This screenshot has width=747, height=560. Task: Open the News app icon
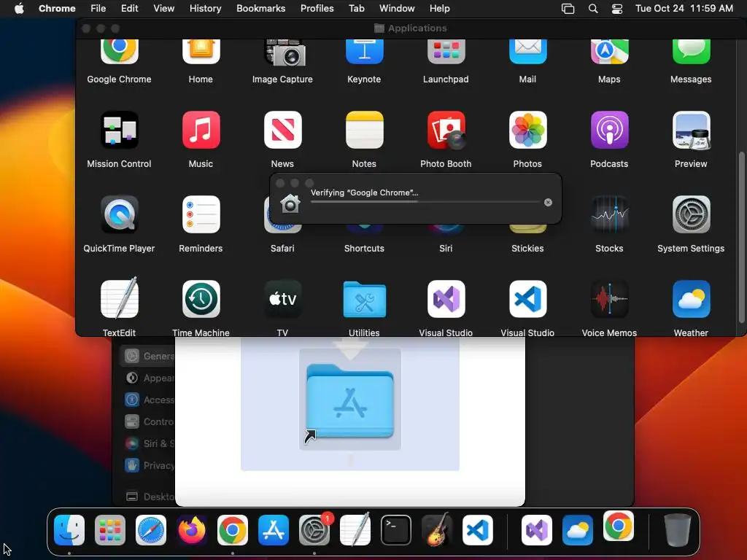(283, 130)
